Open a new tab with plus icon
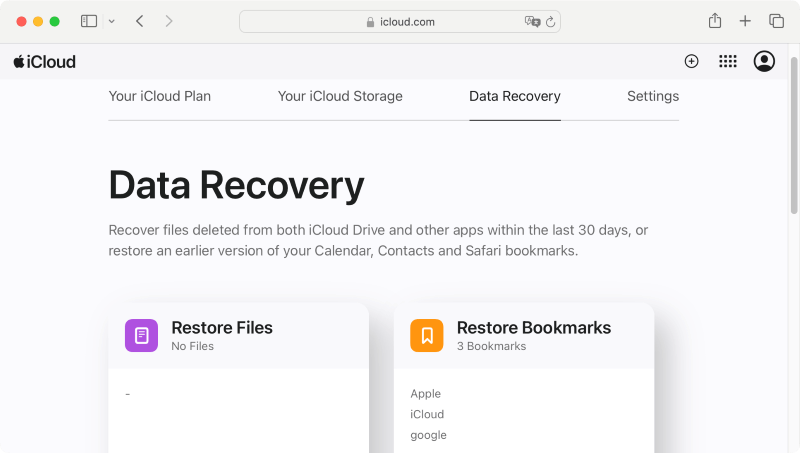The image size is (800, 453). (x=745, y=21)
